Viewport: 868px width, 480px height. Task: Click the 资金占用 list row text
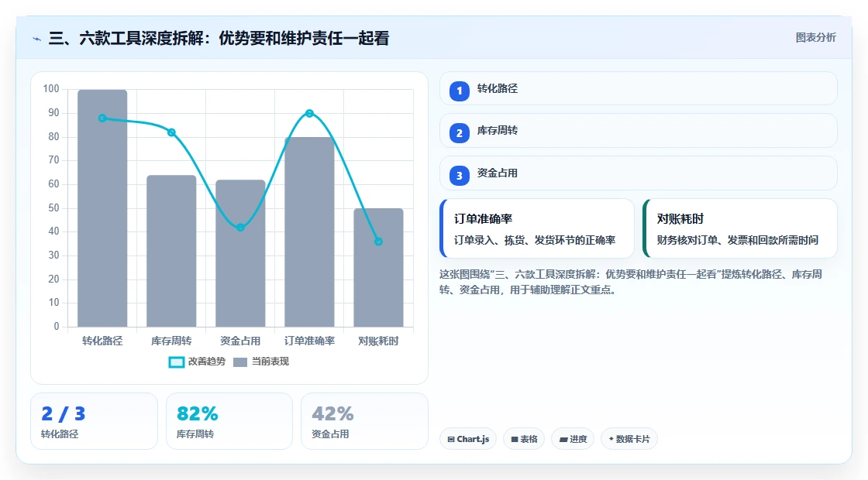click(x=497, y=173)
